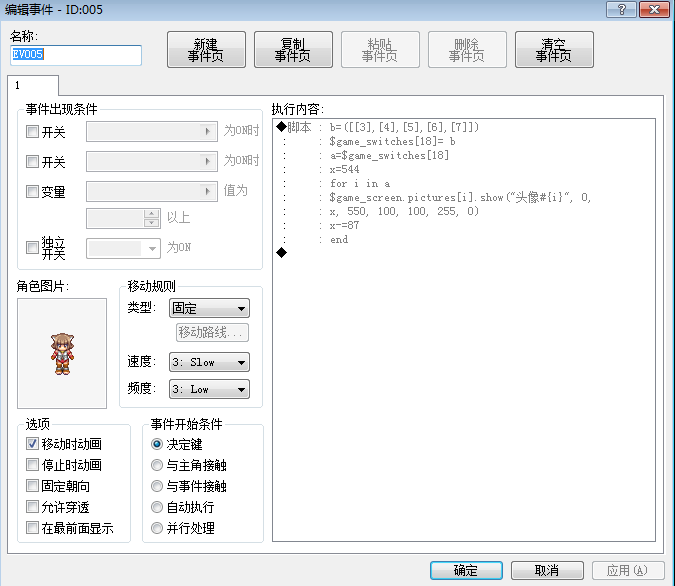The width and height of the screenshot is (675, 586).
Task: Toggle the 停止时动画 checkbox
Action: tap(32, 465)
